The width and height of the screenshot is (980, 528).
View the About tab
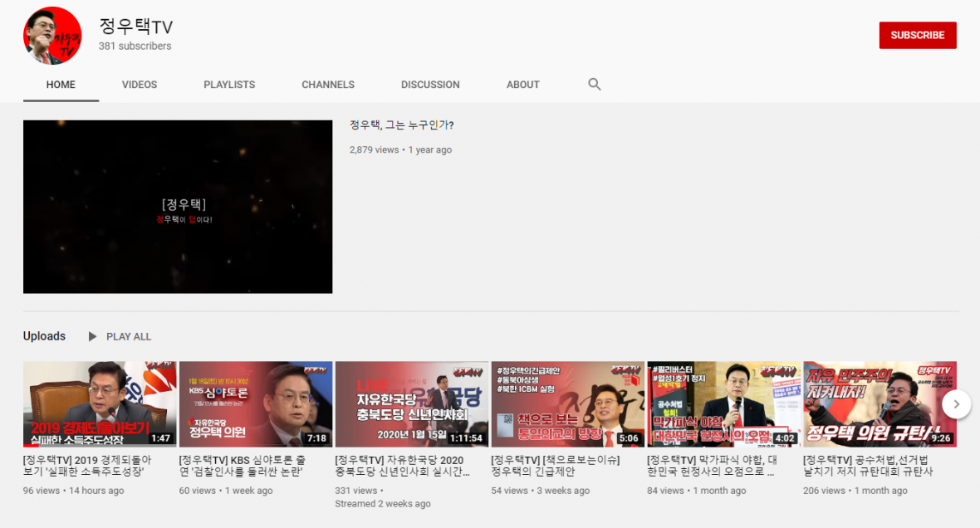tap(523, 85)
